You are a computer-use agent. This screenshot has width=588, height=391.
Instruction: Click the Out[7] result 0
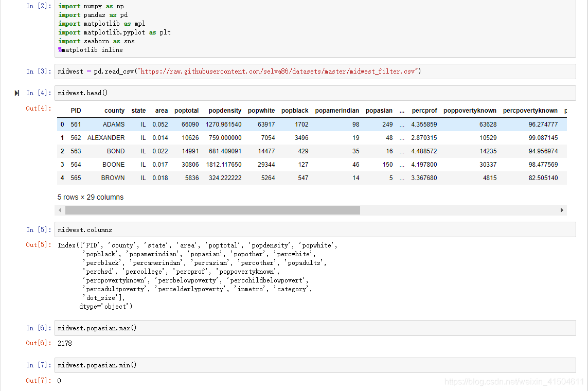coord(59,381)
